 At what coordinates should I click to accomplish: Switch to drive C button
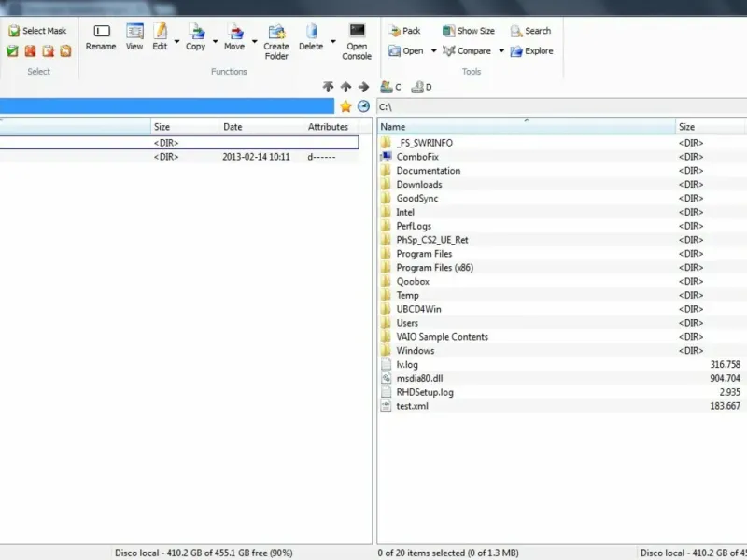pyautogui.click(x=390, y=87)
